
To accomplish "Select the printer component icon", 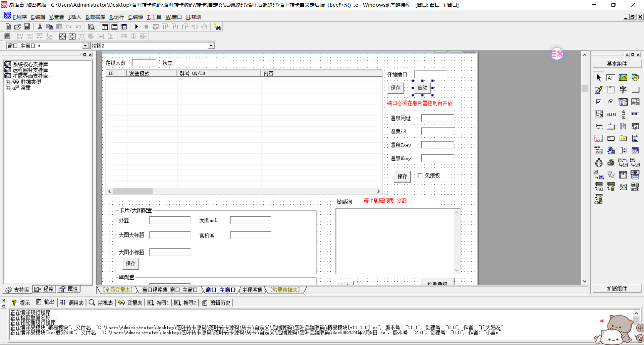I will click(611, 163).
